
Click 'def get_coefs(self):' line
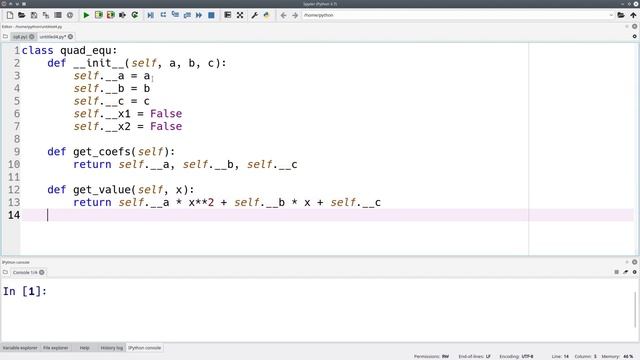tap(111, 152)
